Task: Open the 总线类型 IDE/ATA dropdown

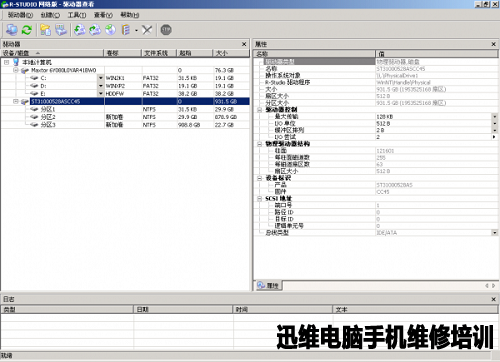Action: (x=495, y=233)
